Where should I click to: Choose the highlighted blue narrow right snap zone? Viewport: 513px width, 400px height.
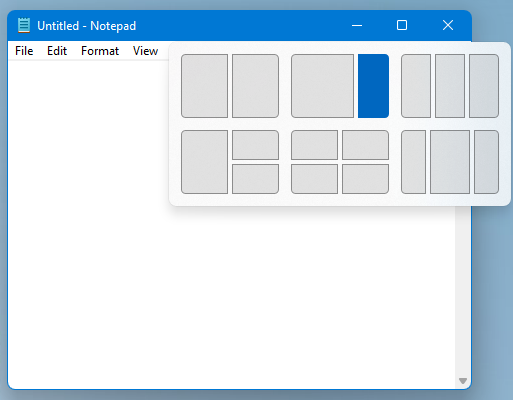click(x=373, y=86)
